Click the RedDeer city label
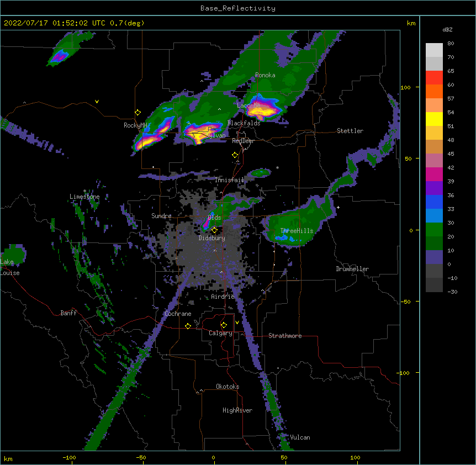 click(243, 141)
